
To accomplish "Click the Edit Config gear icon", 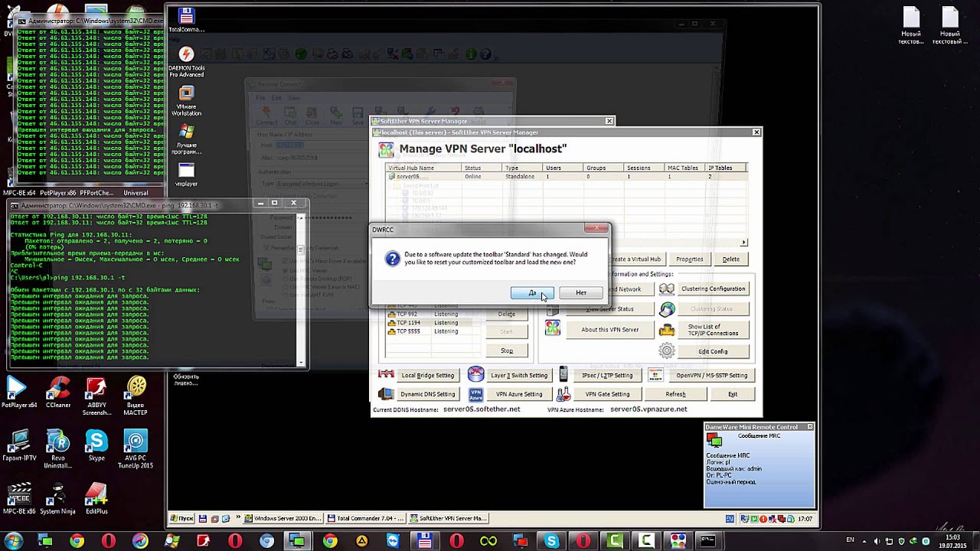I will [x=667, y=351].
